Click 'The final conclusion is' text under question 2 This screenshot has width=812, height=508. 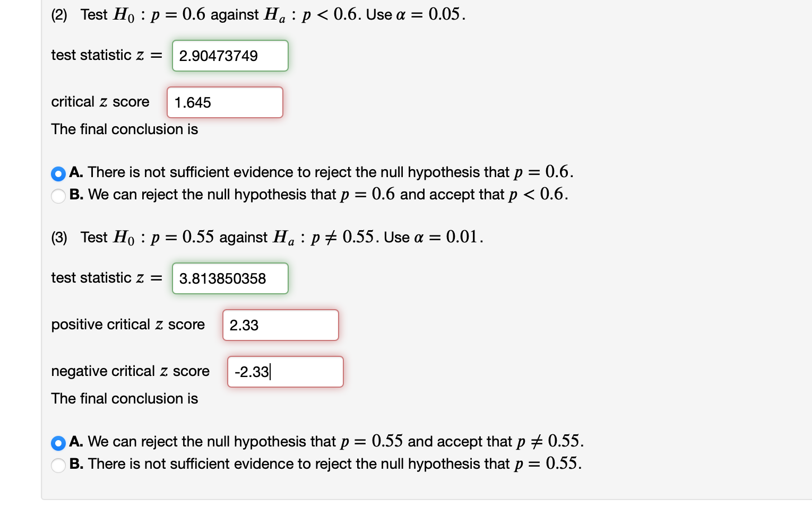[x=124, y=129]
